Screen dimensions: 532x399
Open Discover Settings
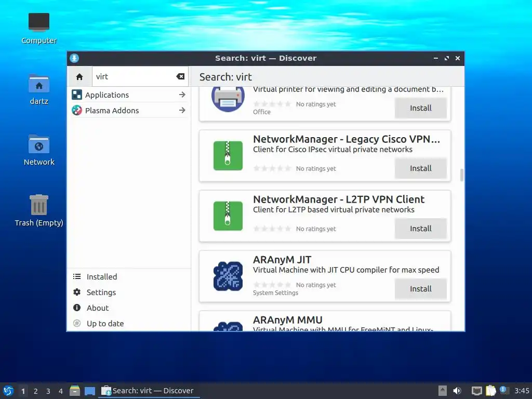coord(129,292)
